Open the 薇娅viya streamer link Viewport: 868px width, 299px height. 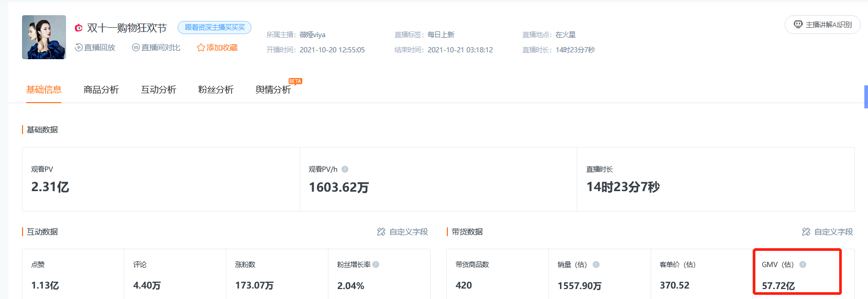pyautogui.click(x=312, y=35)
